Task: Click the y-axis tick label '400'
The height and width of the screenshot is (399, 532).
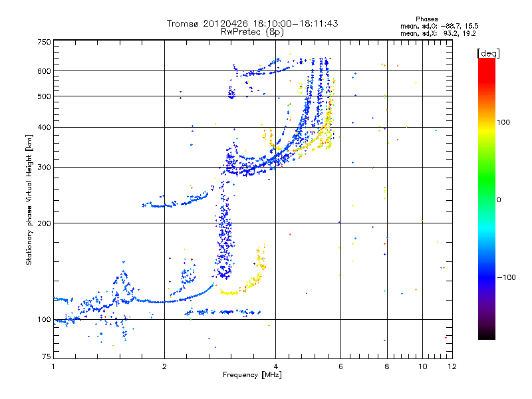Action: tap(44, 127)
